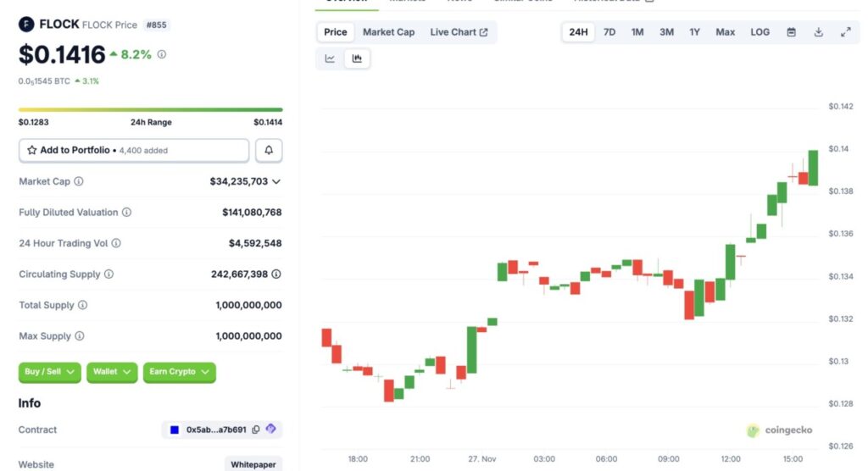
Task: Open the Buy / Sell dropdown
Action: click(50, 372)
